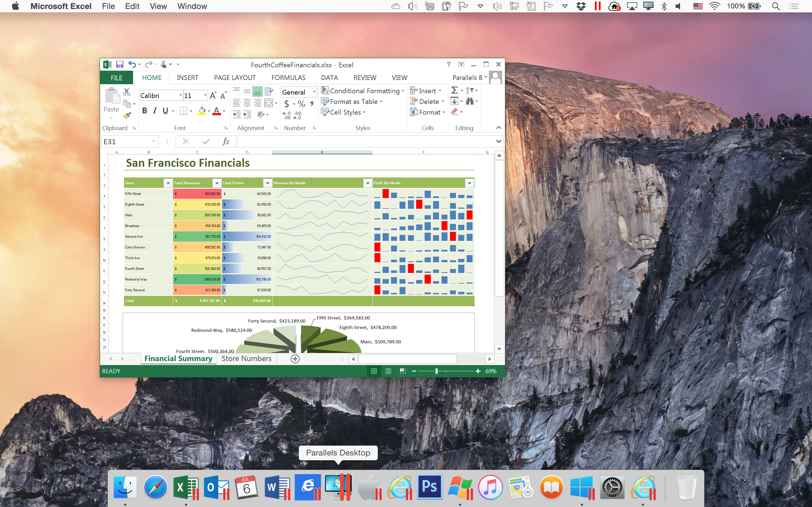
Task: Toggle Bold formatting
Action: point(145,111)
